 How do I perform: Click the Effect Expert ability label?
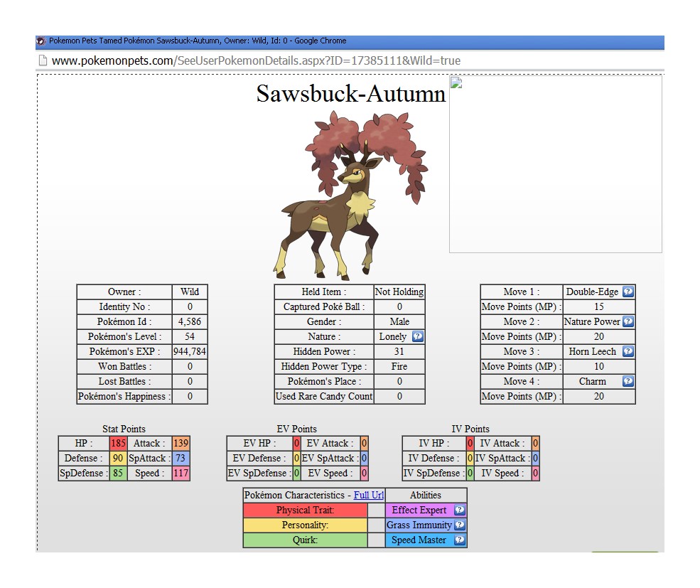[x=419, y=510]
